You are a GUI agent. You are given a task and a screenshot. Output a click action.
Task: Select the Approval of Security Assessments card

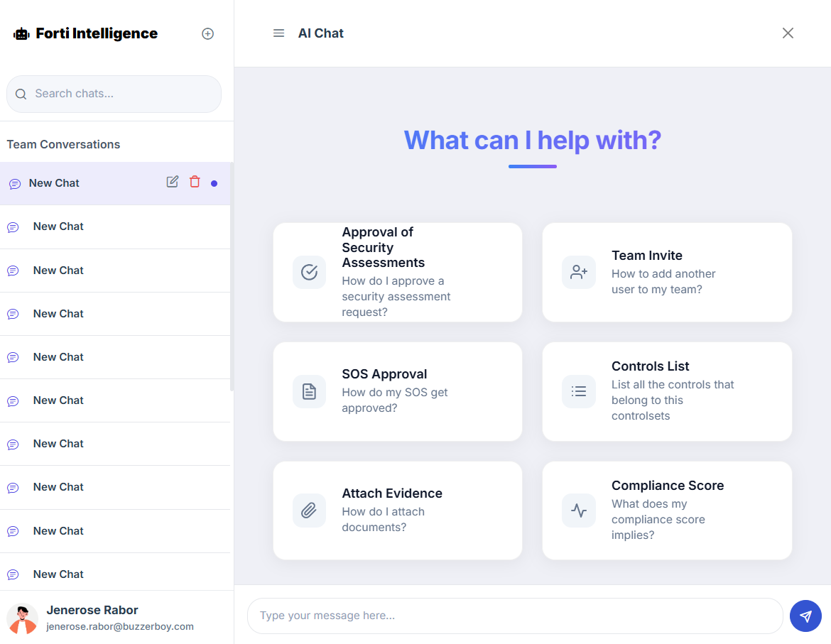coord(397,272)
